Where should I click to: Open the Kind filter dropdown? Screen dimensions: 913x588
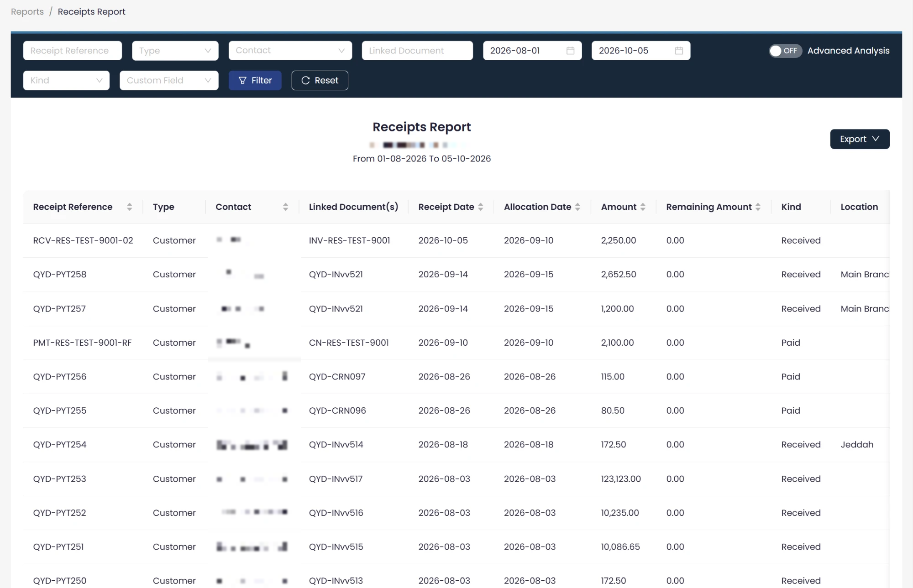[x=66, y=80]
